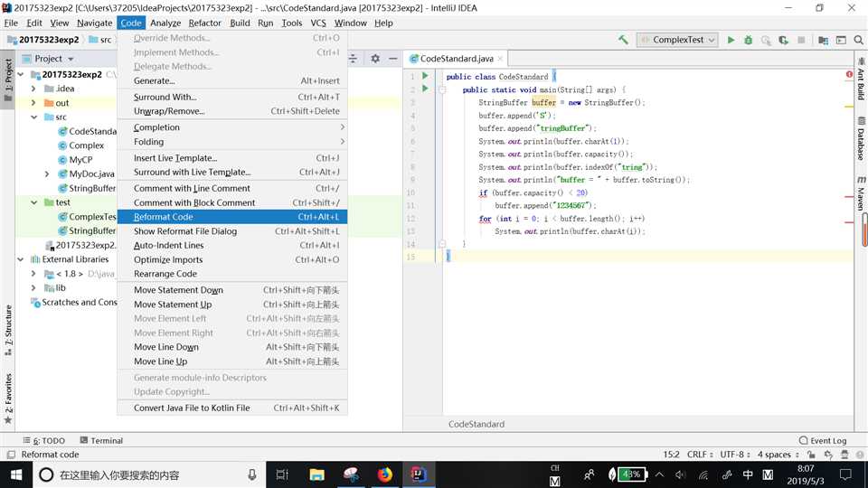Open the Folding submenu
This screenshot has height=488, width=868.
coord(232,142)
